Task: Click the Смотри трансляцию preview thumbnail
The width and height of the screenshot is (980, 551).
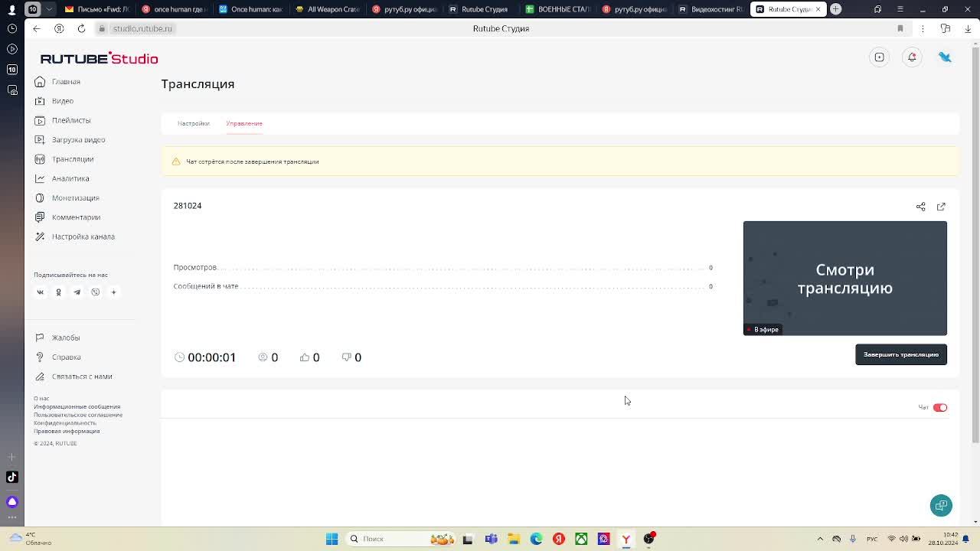Action: click(844, 279)
